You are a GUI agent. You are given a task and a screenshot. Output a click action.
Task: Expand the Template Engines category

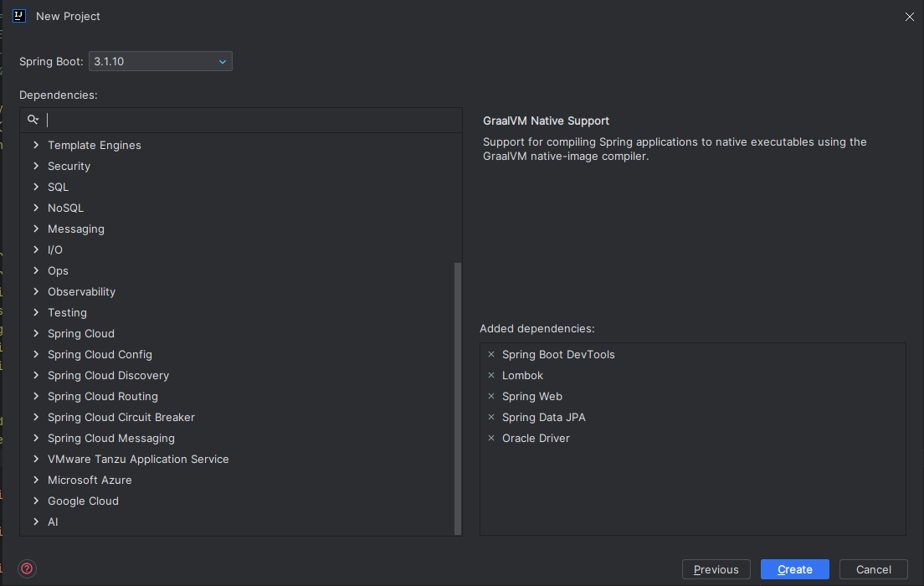[x=36, y=145]
